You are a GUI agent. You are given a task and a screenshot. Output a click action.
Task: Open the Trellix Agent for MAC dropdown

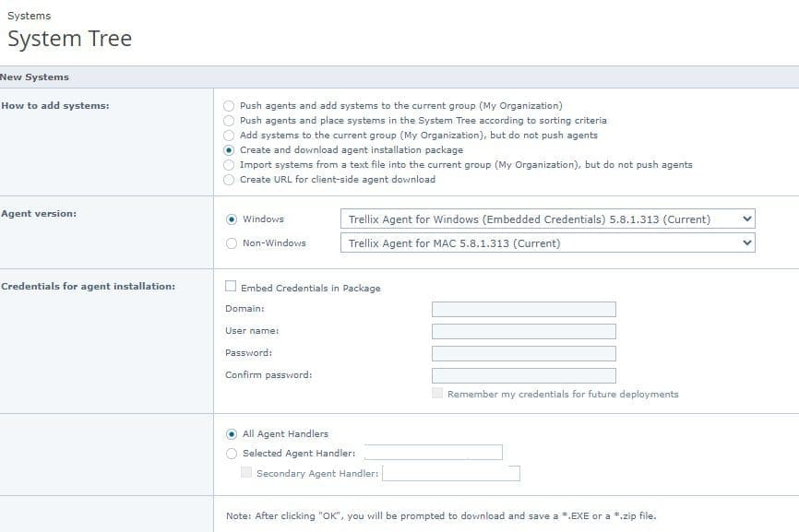click(547, 243)
